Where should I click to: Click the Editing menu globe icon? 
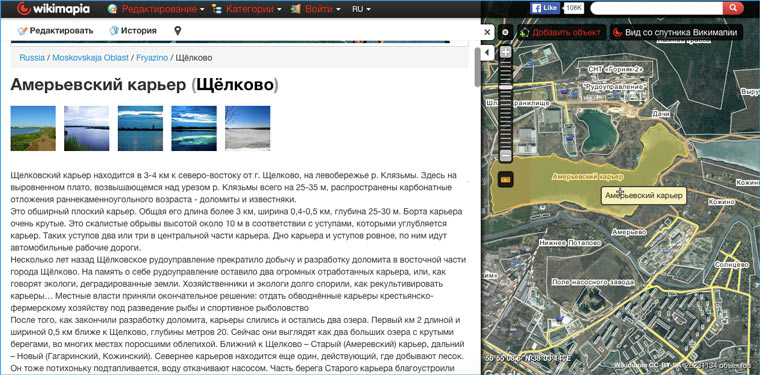coord(112,9)
